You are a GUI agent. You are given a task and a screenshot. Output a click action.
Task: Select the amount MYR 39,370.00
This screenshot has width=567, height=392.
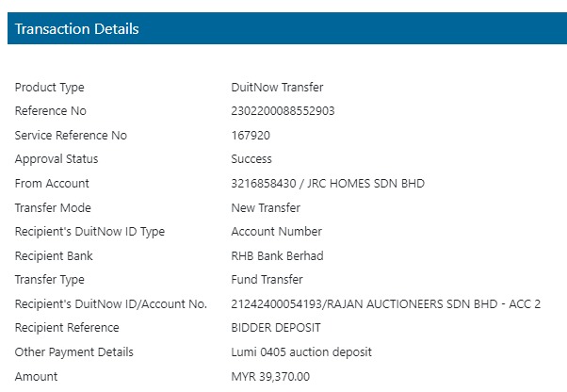(x=270, y=377)
